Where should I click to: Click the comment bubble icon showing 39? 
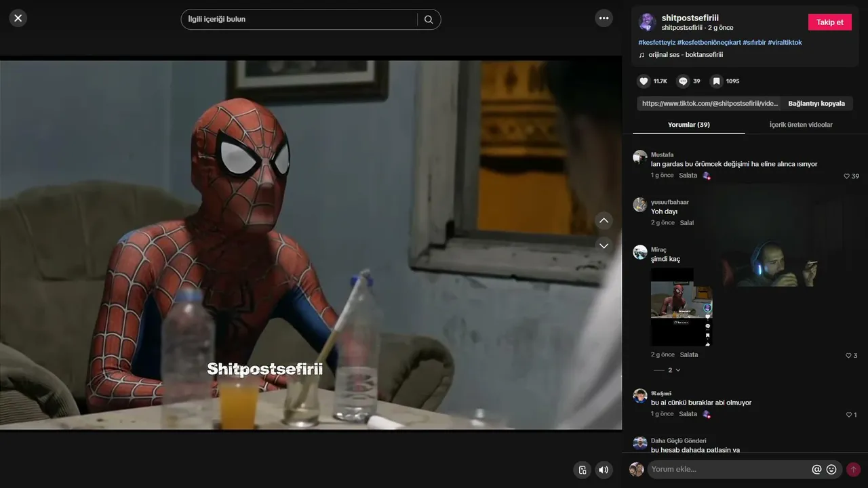[683, 81]
